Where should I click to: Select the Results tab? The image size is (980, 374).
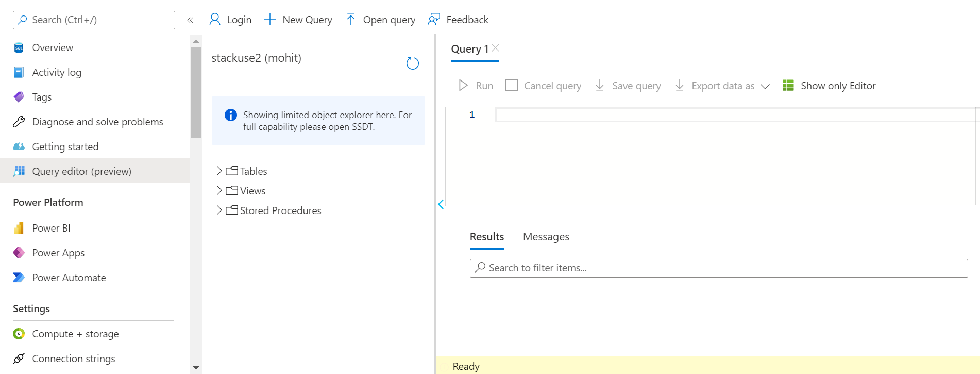point(487,237)
